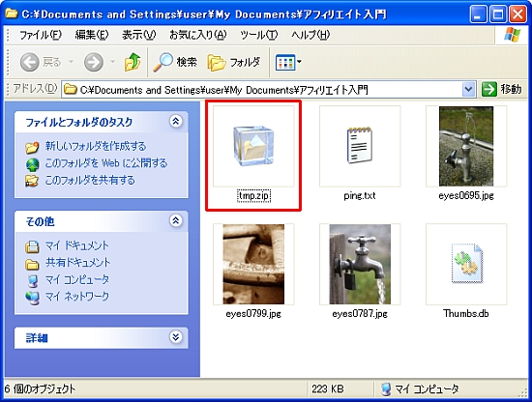
Task: Click the Up one level folder icon
Action: [x=133, y=62]
